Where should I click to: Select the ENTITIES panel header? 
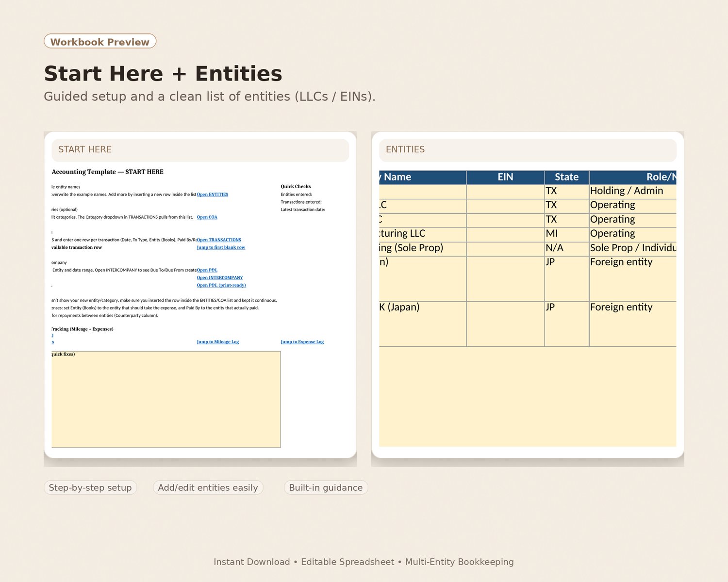pos(528,150)
